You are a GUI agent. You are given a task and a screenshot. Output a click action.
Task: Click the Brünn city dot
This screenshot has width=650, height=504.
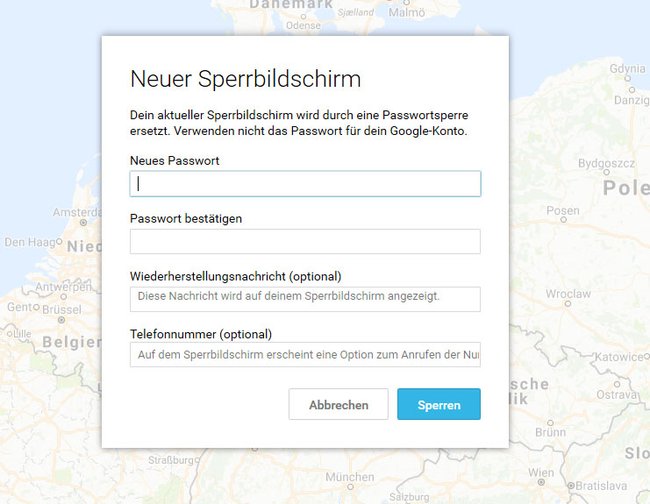coord(550,423)
